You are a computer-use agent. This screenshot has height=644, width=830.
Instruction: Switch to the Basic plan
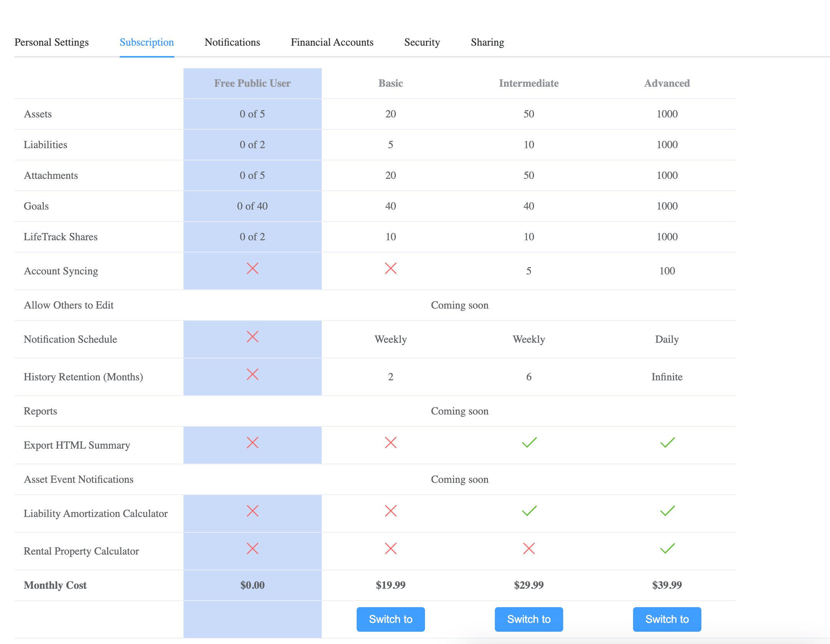tap(390, 619)
